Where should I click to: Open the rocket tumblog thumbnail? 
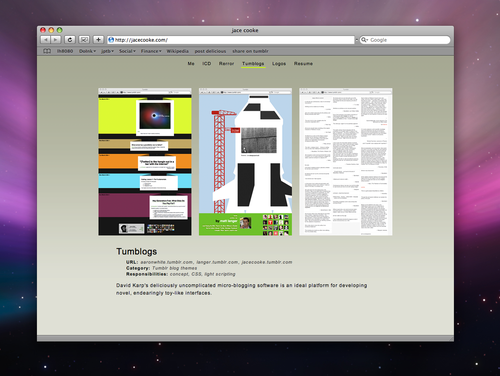point(245,162)
